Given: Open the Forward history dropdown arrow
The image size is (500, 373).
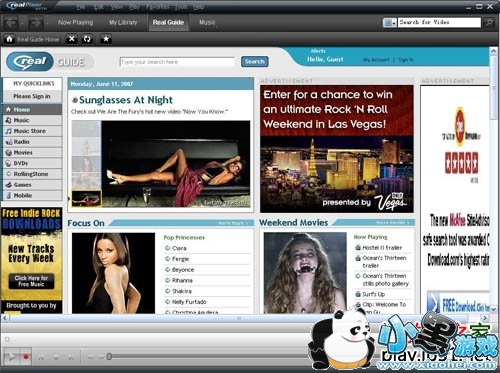Looking at the screenshot, I should (x=46, y=23).
